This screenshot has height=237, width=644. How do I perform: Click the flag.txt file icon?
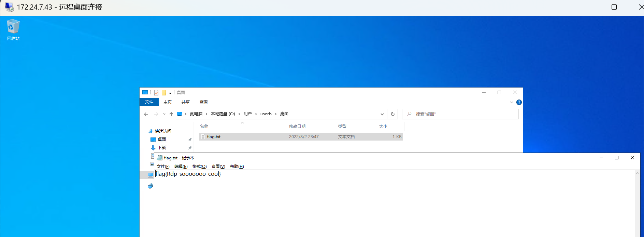click(x=203, y=137)
